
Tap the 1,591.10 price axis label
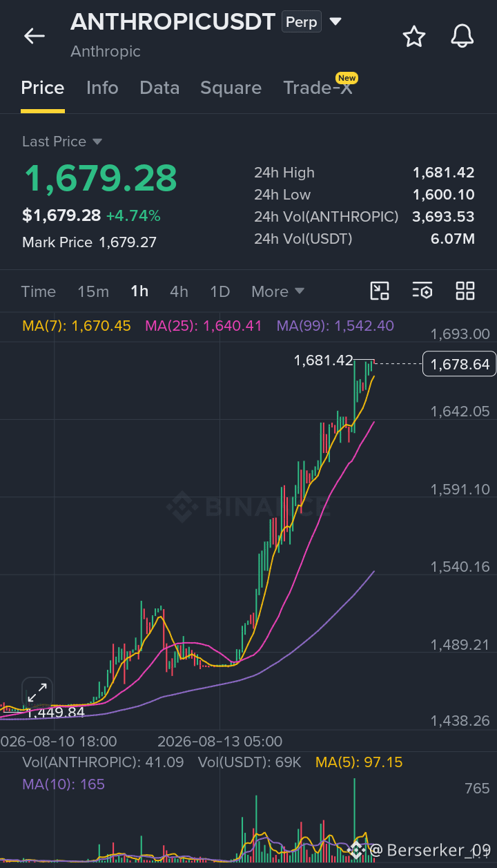460,489
